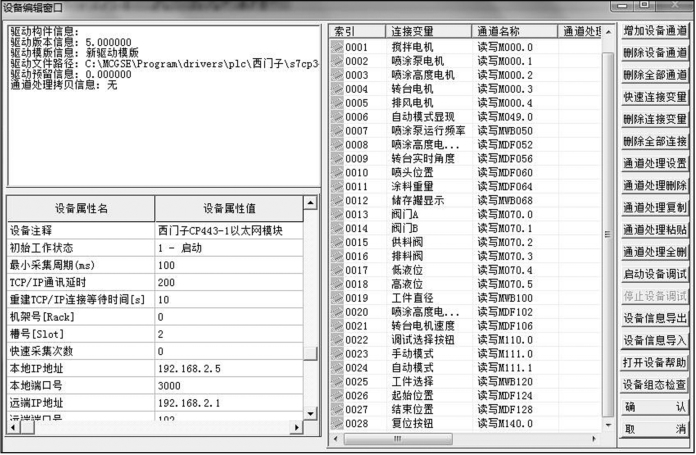Image resolution: width=696 pixels, height=455 pixels.
Task: Edit 本地IP地址 value 192.168.2.5
Action: [229, 368]
